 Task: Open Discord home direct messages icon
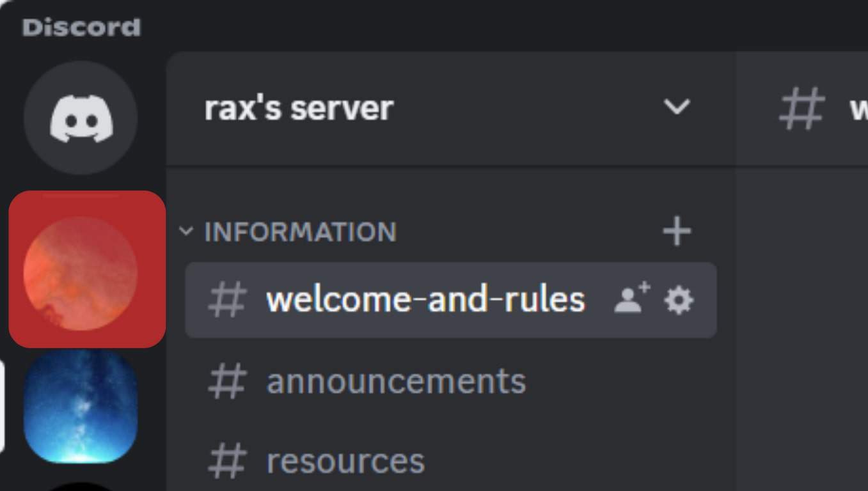(81, 118)
